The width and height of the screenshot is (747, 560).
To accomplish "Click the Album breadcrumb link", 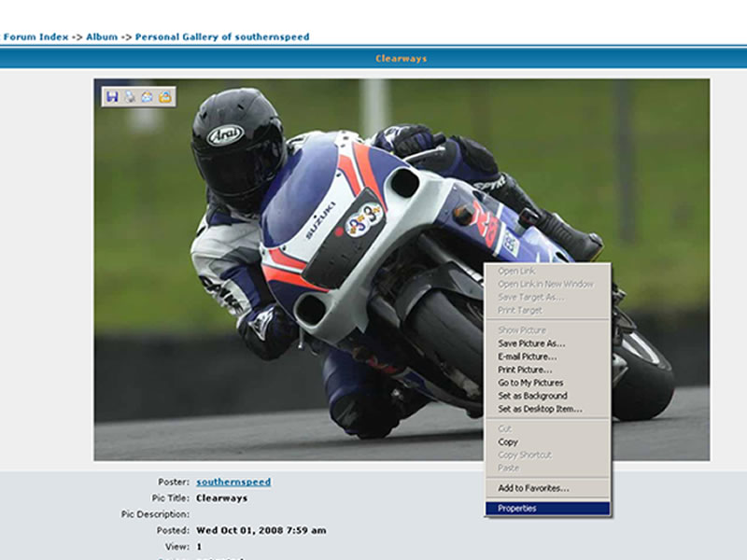I will 102,37.
